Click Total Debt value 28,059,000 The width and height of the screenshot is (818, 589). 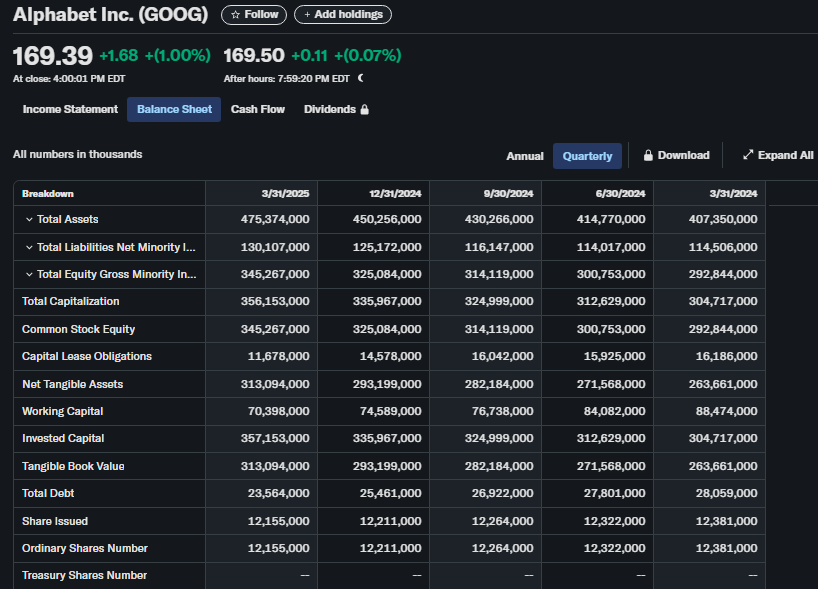[x=726, y=494]
